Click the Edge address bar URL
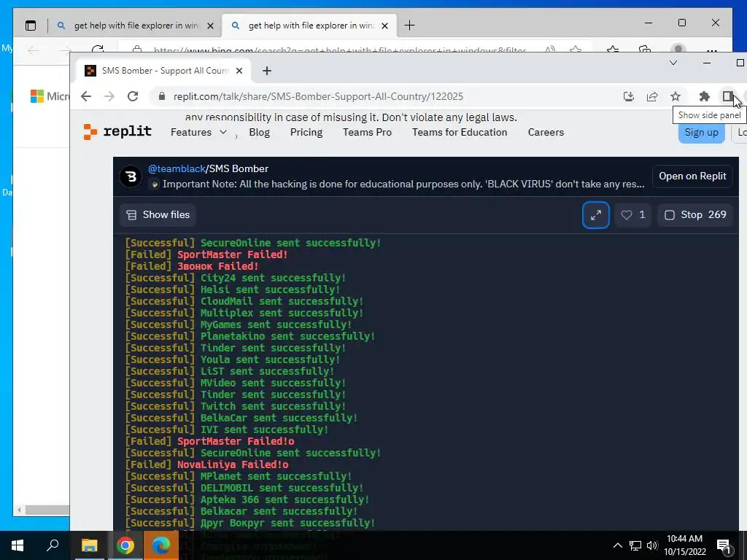The width and height of the screenshot is (747, 560). (x=340, y=50)
